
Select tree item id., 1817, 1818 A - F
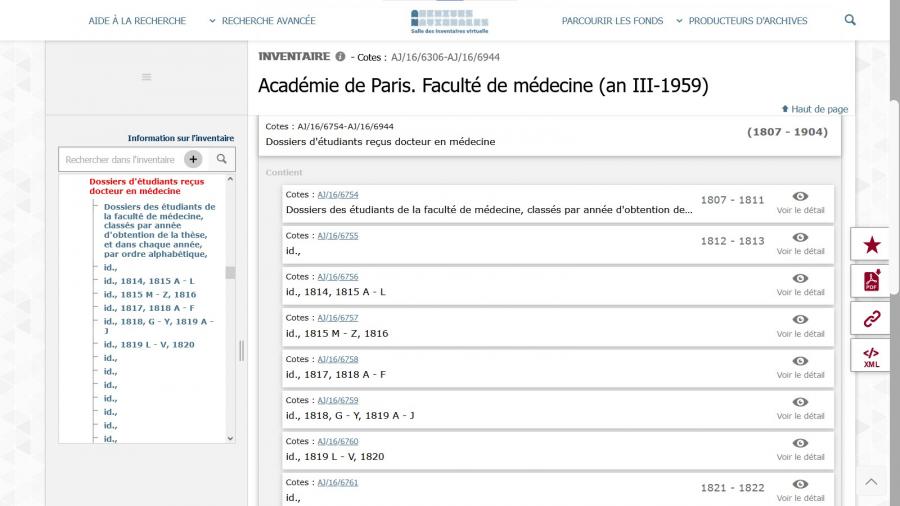[149, 308]
